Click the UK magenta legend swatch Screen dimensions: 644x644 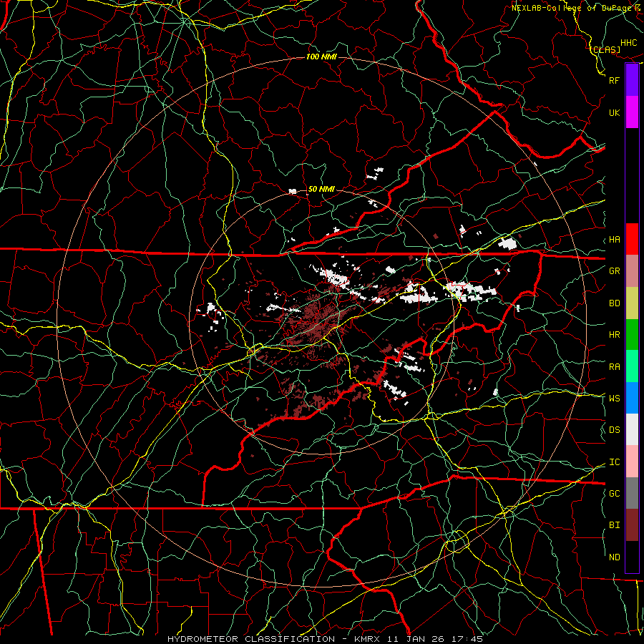[x=632, y=112]
